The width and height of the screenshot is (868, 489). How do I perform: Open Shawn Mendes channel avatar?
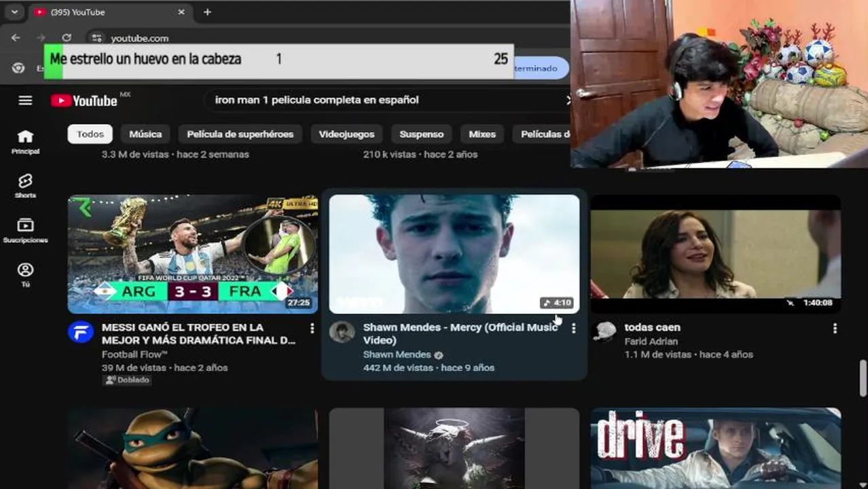click(342, 332)
